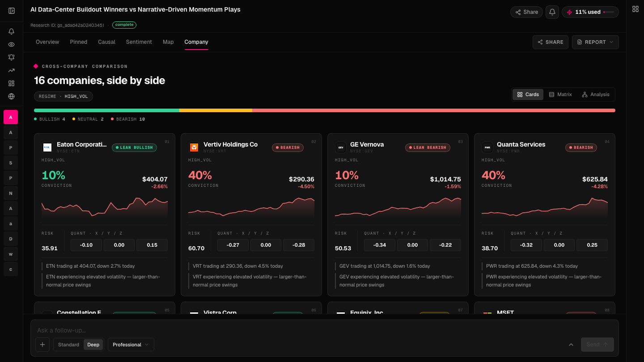Click the yellow neutral segment of sentiment bar

(x=216, y=110)
